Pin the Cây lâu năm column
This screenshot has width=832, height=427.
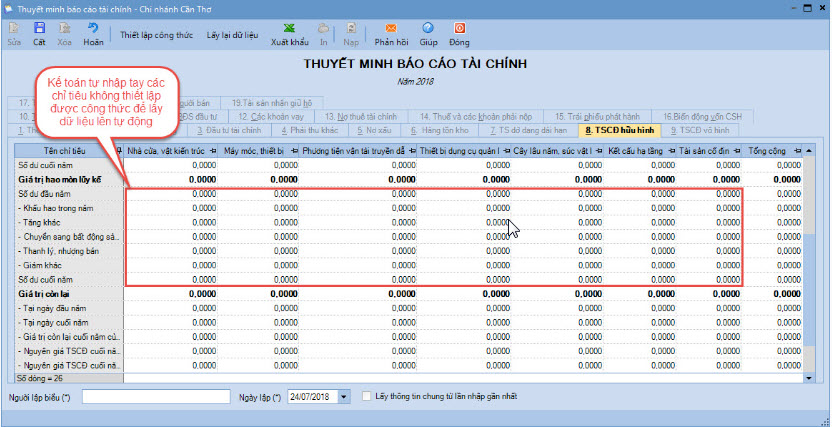coord(600,151)
